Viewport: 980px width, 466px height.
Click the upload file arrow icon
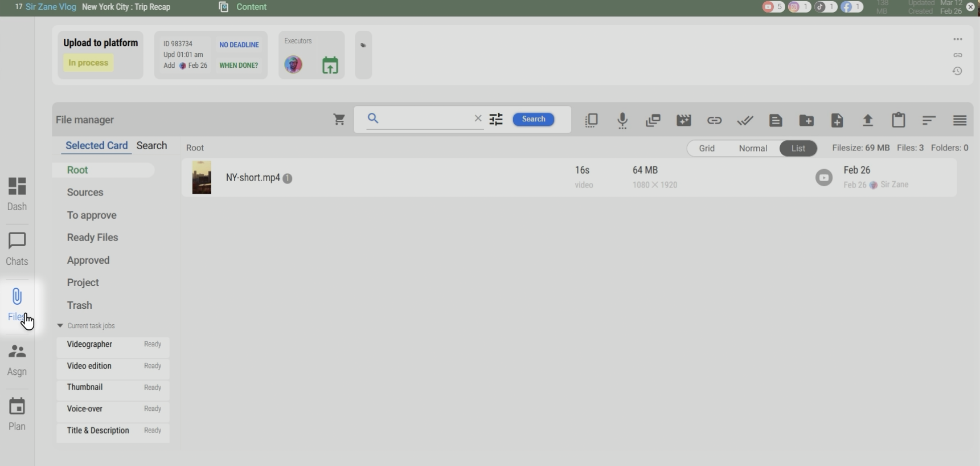click(868, 120)
